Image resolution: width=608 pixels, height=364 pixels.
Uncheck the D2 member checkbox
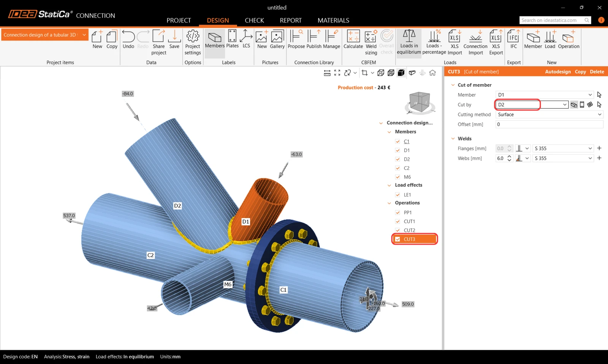tap(397, 159)
